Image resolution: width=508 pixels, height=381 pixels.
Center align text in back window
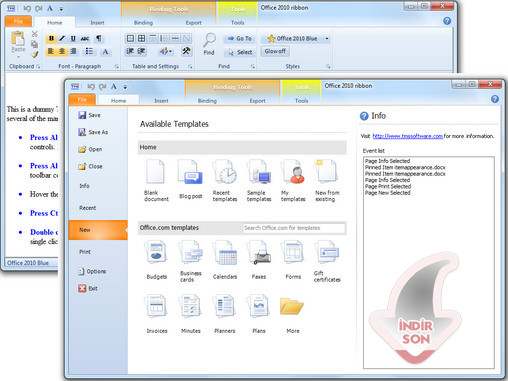coord(62,51)
